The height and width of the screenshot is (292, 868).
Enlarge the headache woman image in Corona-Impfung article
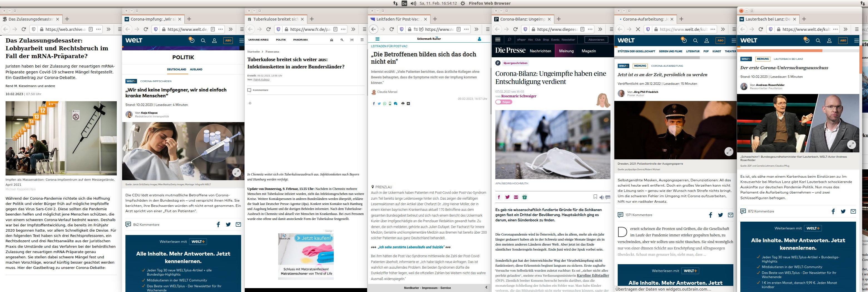tap(237, 172)
